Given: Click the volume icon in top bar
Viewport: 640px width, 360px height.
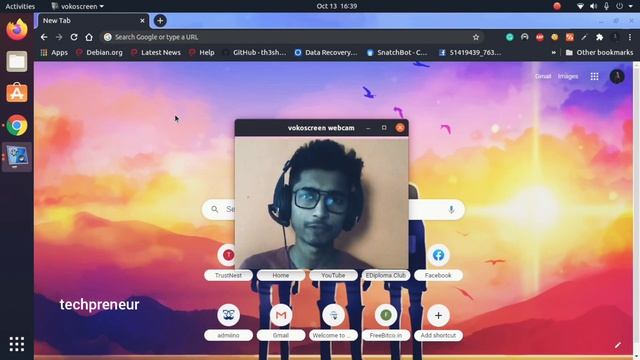Looking at the screenshot, I should pyautogui.click(x=593, y=6).
